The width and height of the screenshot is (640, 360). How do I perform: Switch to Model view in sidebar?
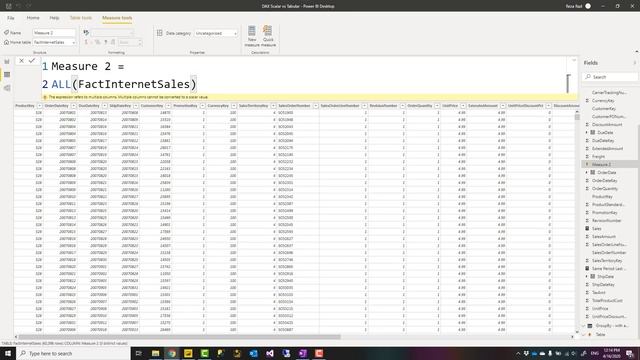7,88
